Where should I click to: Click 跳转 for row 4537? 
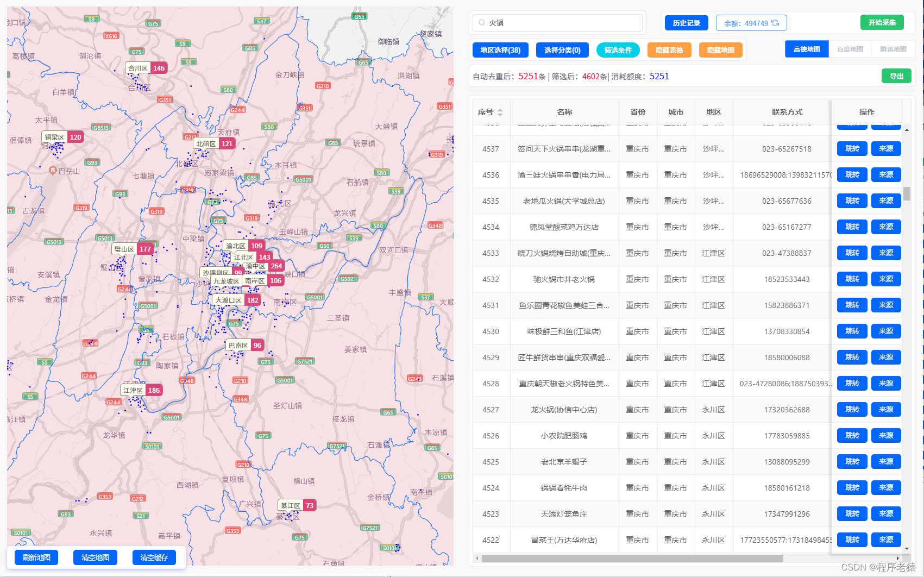coord(852,148)
